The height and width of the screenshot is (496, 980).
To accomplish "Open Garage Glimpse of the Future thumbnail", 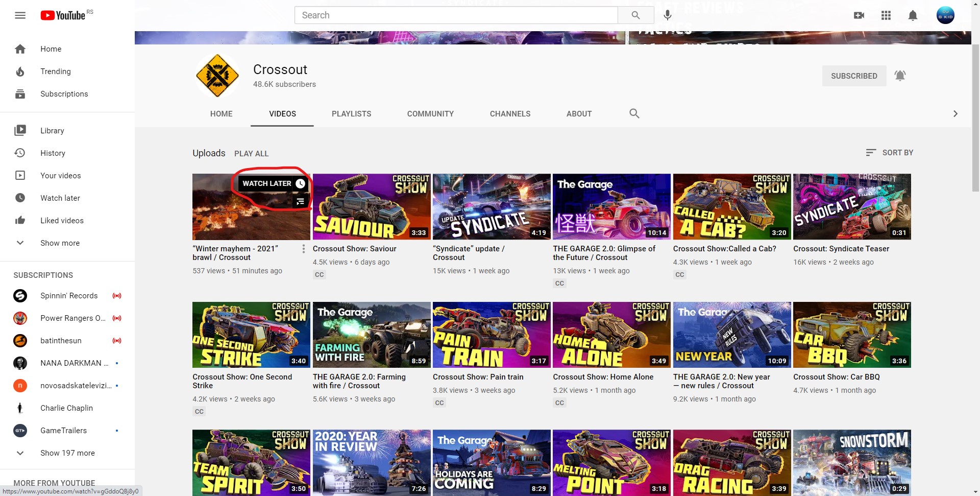I will pyautogui.click(x=611, y=207).
